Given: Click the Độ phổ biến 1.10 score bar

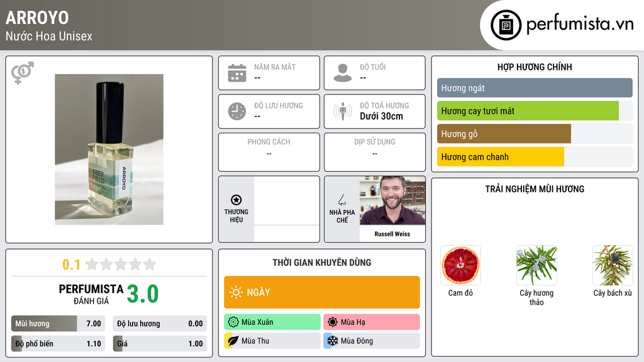Looking at the screenshot, I should tap(58, 344).
